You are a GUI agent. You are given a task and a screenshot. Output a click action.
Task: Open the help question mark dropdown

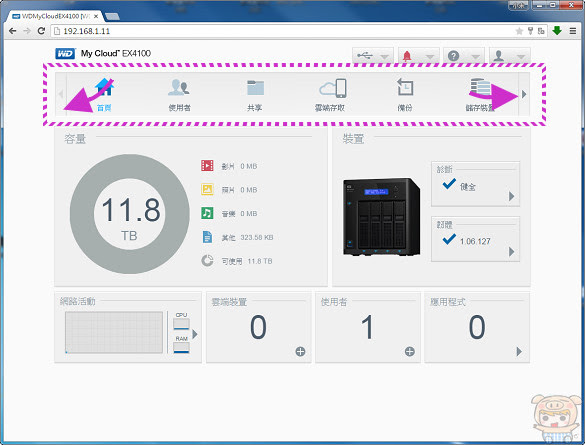tap(464, 56)
